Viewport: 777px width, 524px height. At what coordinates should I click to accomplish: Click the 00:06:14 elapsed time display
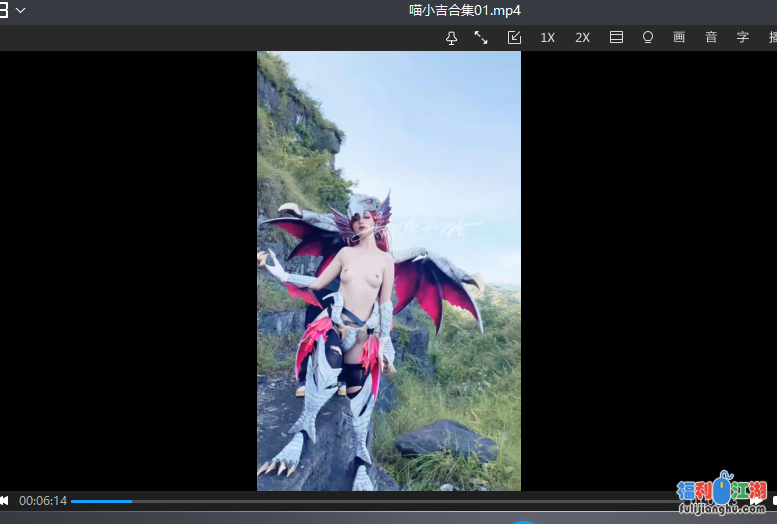43,500
